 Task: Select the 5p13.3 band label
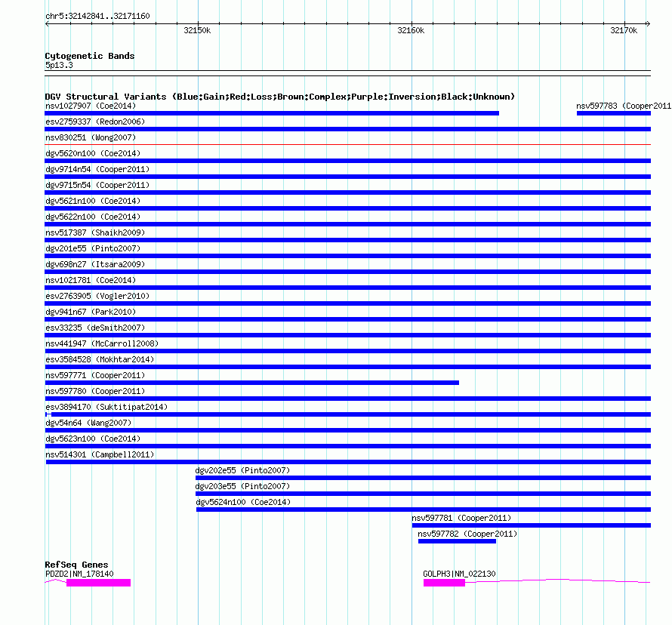click(x=59, y=65)
